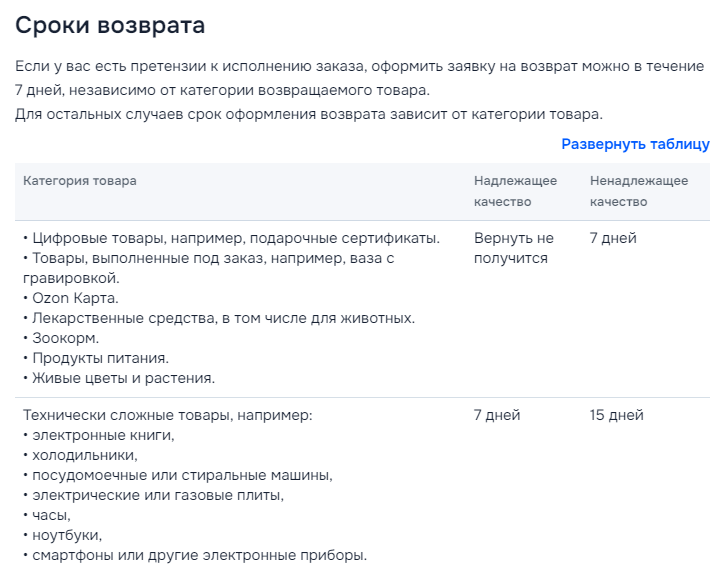Click the "Категория товара" column header
Viewport: 722px width, 572px height.
tap(80, 181)
